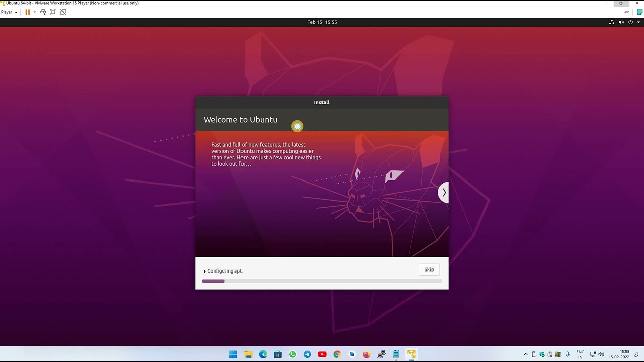Switch ENG IN input language

click(580, 354)
